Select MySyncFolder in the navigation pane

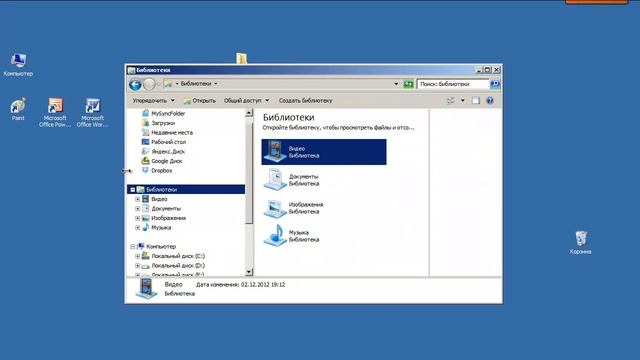tap(168, 113)
